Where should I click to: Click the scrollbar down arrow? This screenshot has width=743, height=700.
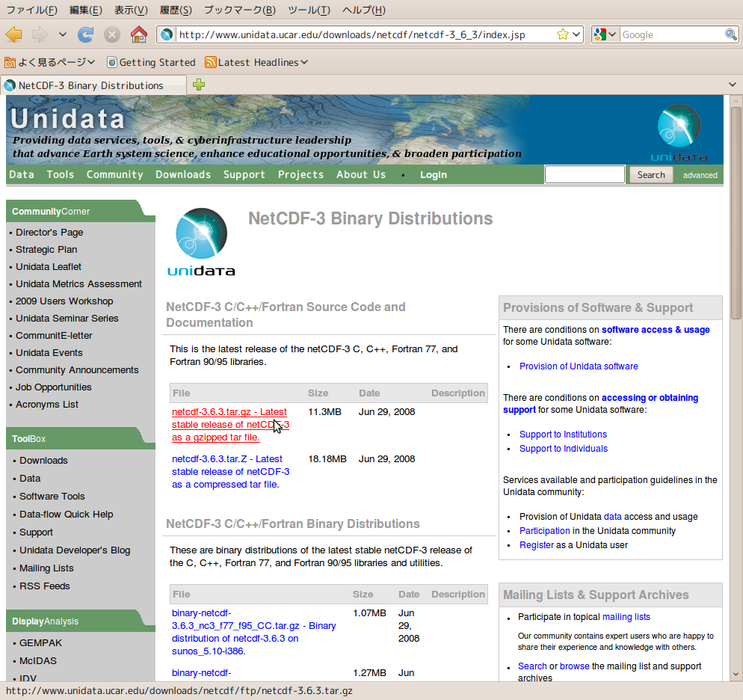click(x=736, y=675)
